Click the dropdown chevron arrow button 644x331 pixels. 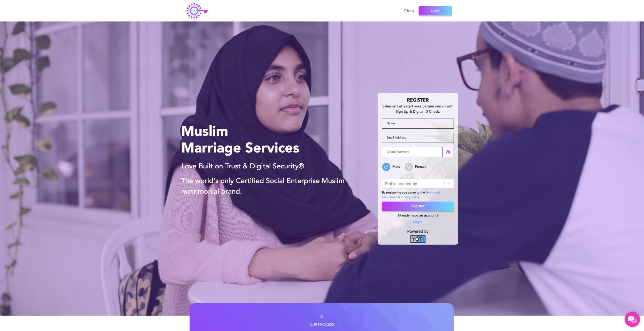pos(449,184)
